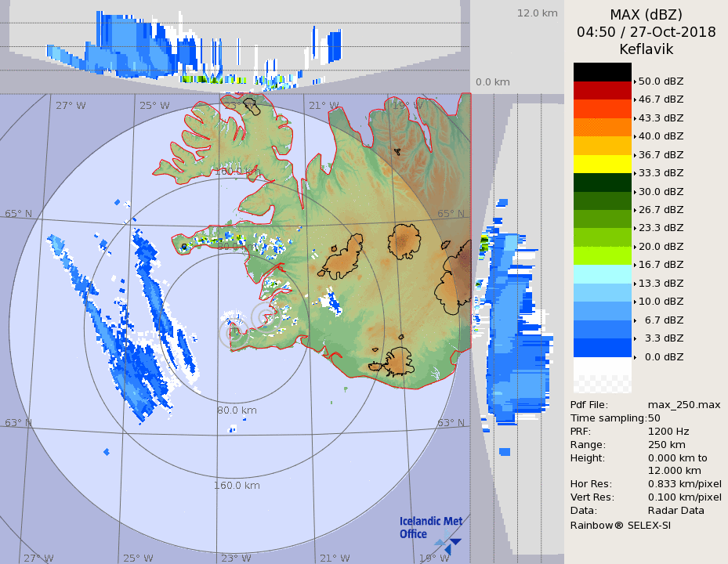This screenshot has height=564, width=728.
Task: Click the 0.0 km height label
Action: 492,82
